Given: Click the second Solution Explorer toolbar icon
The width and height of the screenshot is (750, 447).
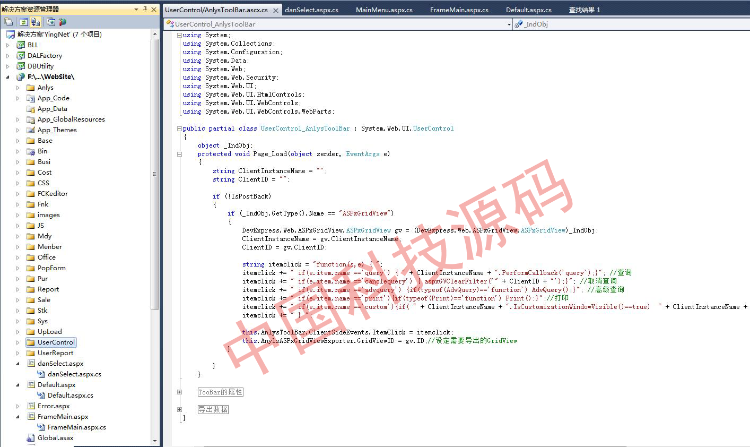Looking at the screenshot, I should coord(23,22).
